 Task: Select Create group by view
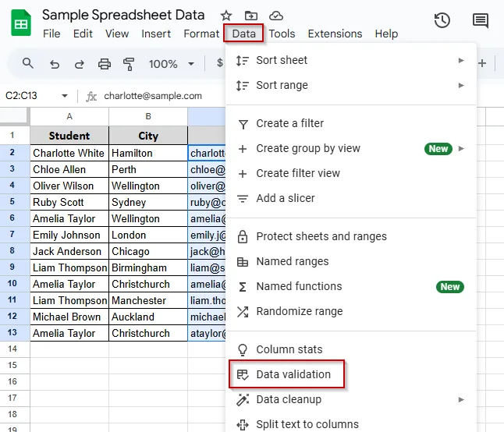pyautogui.click(x=351, y=149)
